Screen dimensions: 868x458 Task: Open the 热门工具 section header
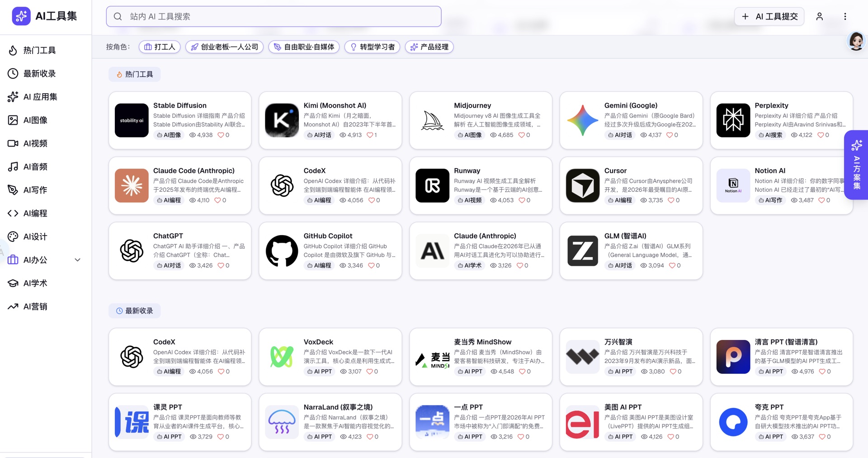pos(135,75)
